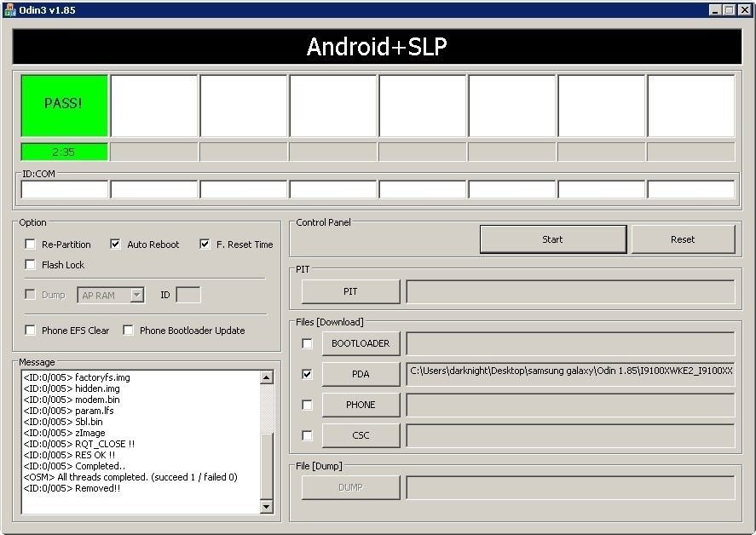Select the 'RQT_CLOSE !!' log line
The image size is (756, 535).
79,444
